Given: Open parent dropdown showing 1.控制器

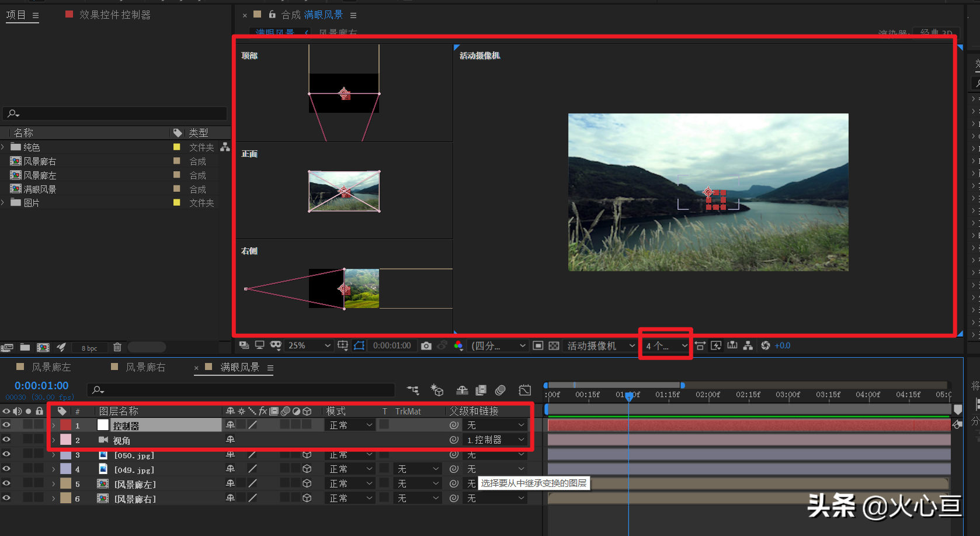Looking at the screenshot, I should (495, 440).
